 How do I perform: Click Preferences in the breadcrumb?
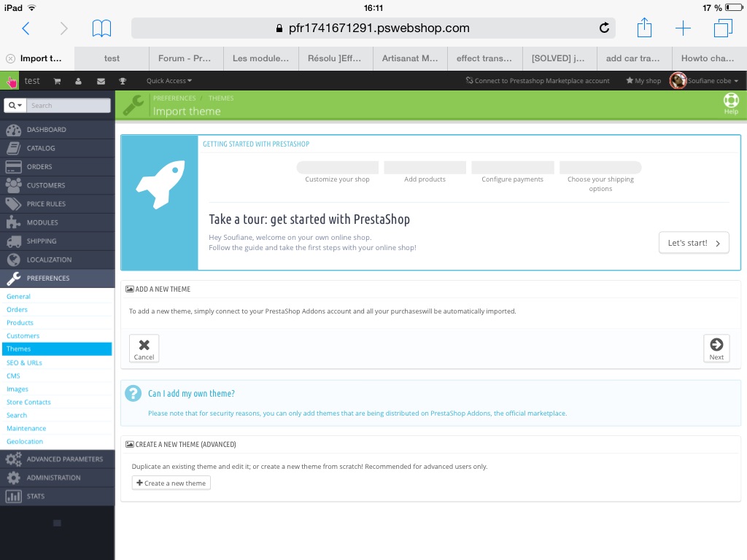click(174, 98)
